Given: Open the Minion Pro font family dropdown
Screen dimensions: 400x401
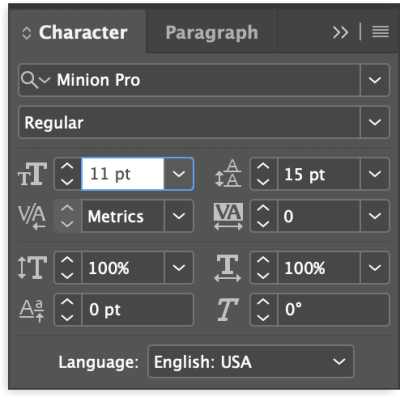Looking at the screenshot, I should point(375,80).
